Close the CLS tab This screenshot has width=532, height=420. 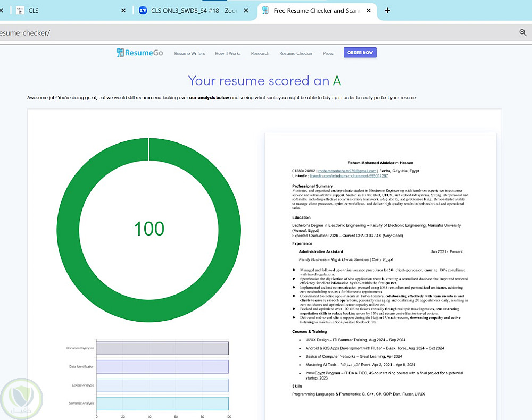pyautogui.click(x=123, y=11)
